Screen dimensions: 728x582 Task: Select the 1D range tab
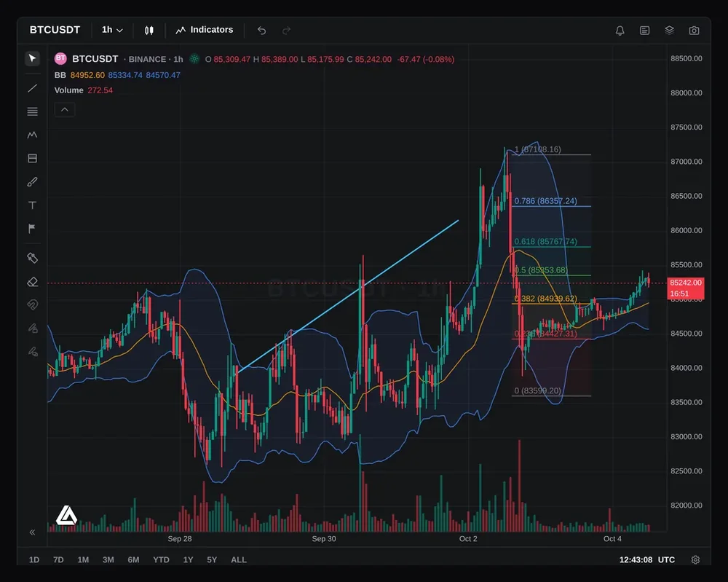[34, 559]
